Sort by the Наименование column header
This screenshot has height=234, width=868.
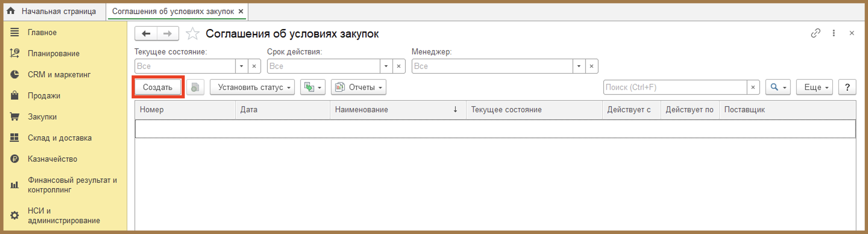pyautogui.click(x=398, y=109)
